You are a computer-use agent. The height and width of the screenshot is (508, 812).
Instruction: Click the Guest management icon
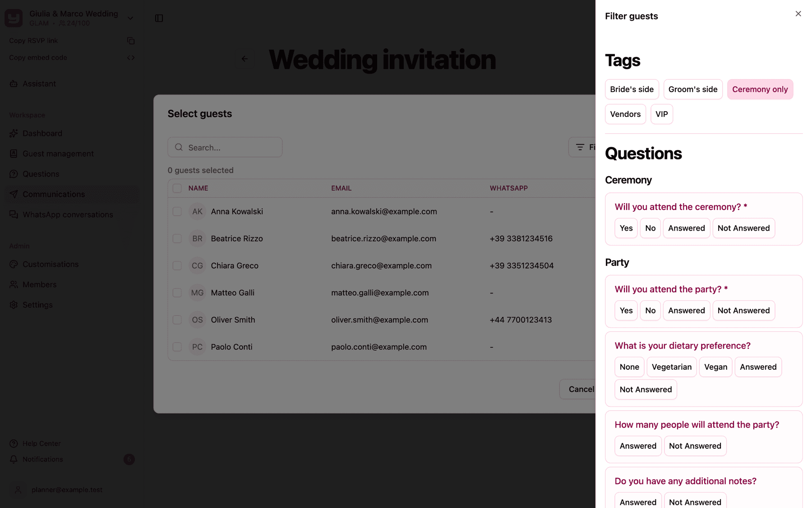click(x=14, y=154)
